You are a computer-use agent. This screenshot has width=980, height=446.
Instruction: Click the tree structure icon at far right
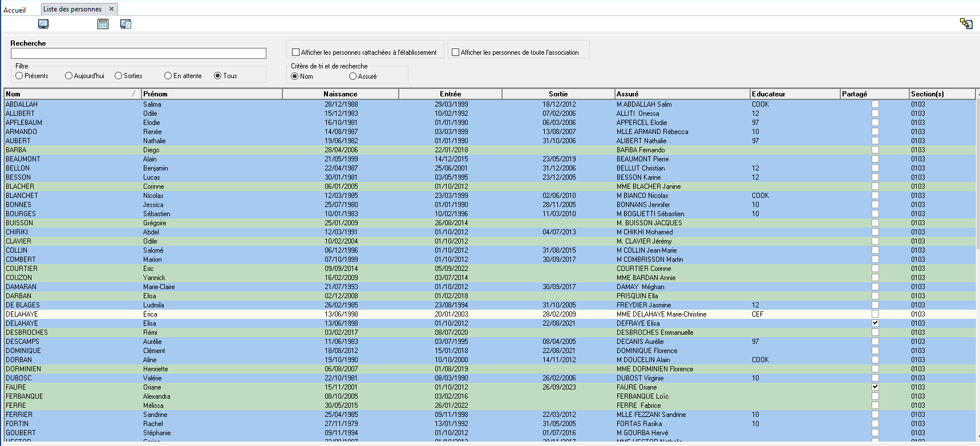click(966, 23)
